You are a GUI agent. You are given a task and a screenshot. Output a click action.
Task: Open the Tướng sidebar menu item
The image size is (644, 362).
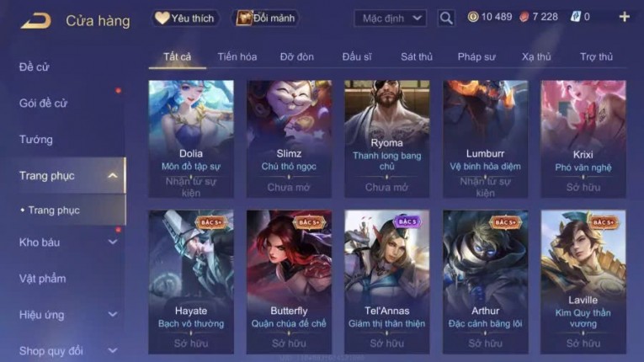[35, 140]
